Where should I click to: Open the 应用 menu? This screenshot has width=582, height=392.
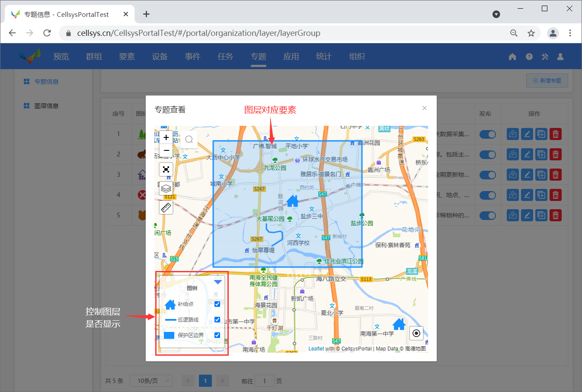coord(291,57)
